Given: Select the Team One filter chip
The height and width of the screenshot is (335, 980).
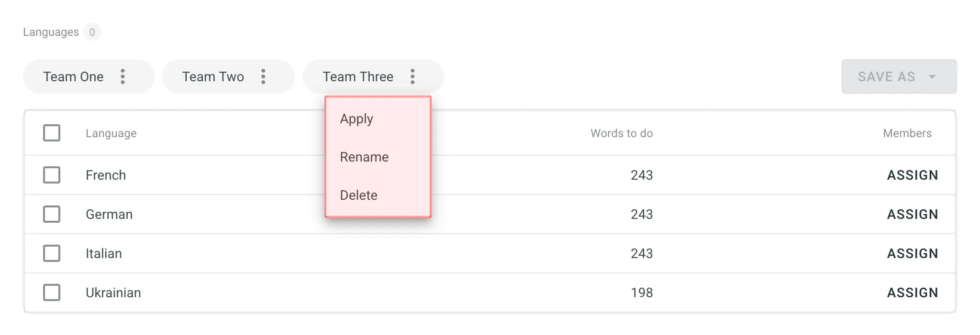Looking at the screenshot, I should (73, 76).
